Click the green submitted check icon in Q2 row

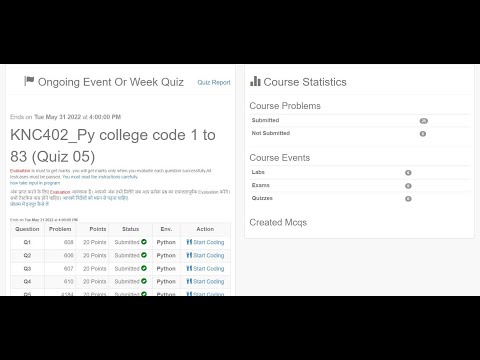click(144, 255)
